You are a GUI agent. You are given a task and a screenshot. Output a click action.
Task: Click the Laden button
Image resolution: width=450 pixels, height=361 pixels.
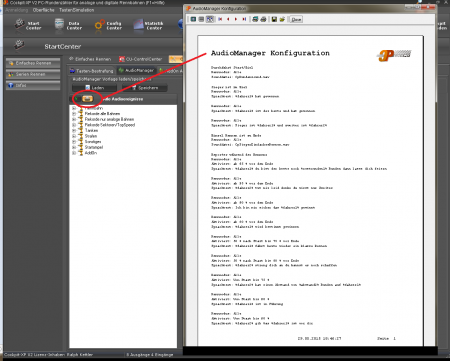pos(94,88)
